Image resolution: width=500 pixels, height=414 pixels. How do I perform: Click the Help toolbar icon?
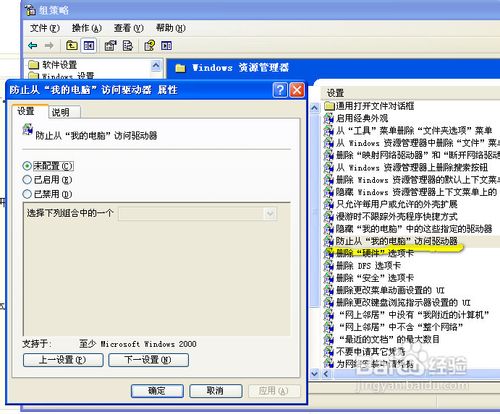click(149, 45)
